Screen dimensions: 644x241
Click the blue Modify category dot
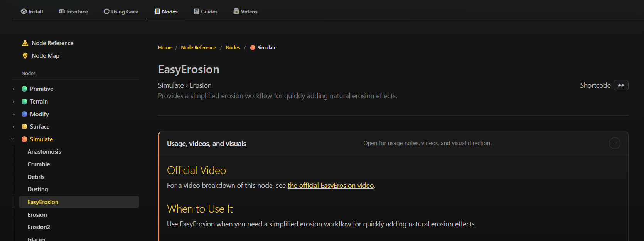pos(24,114)
